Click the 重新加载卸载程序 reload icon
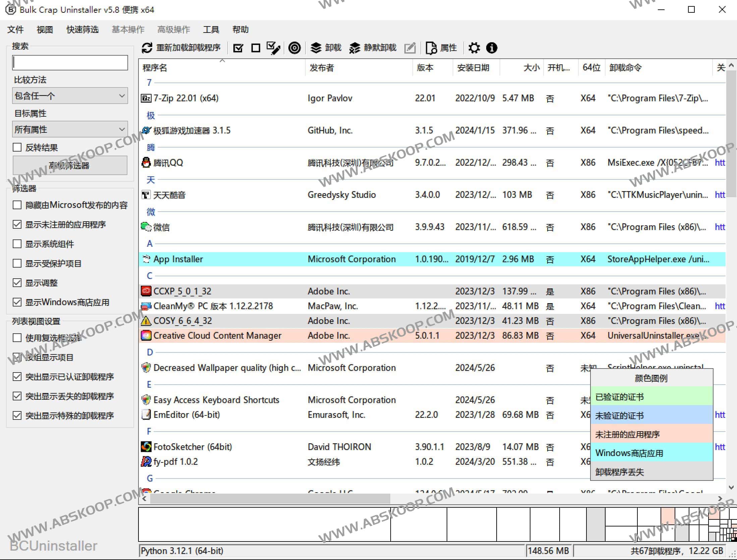This screenshot has height=560, width=737. point(148,48)
